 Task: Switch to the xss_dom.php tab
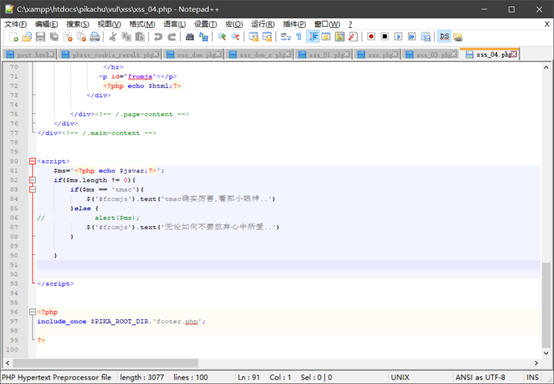193,54
